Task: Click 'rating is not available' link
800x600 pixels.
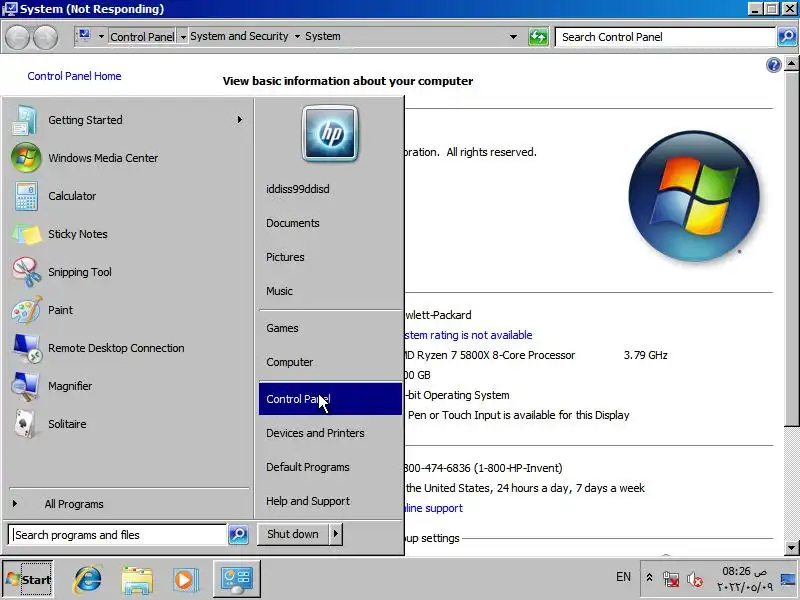Action: coord(468,335)
